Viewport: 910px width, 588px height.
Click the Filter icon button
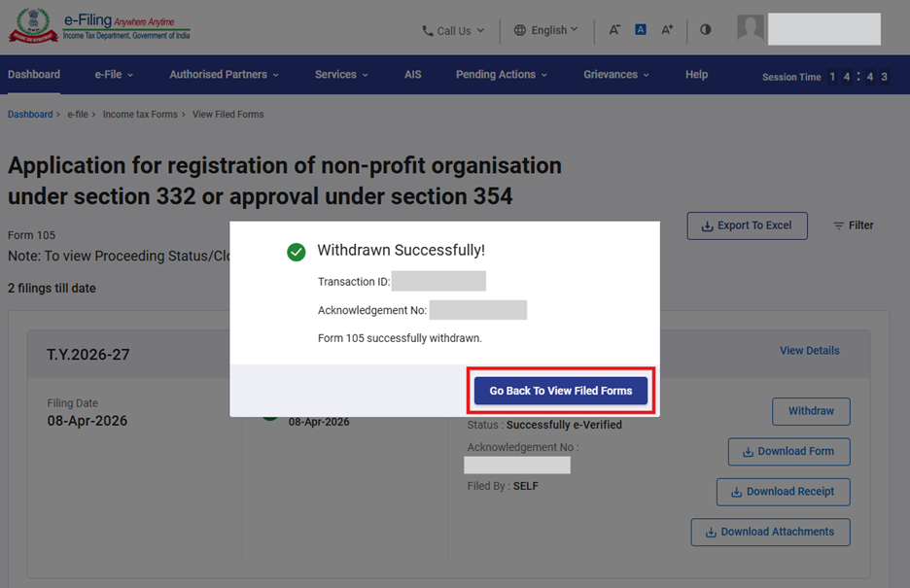point(853,225)
